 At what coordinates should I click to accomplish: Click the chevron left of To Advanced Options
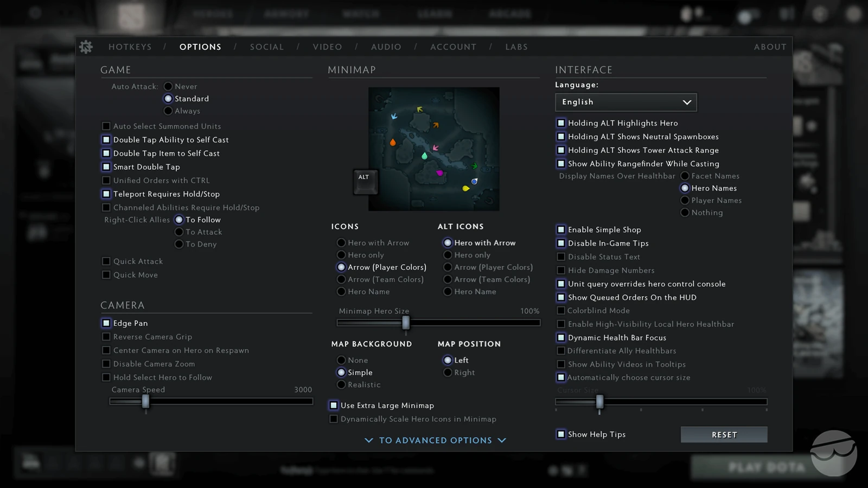(369, 440)
